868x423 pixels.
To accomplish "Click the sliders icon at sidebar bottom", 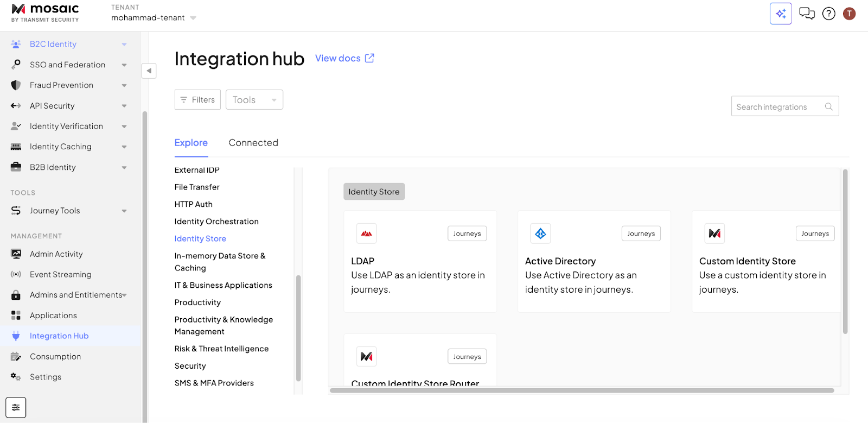I will 16,407.
